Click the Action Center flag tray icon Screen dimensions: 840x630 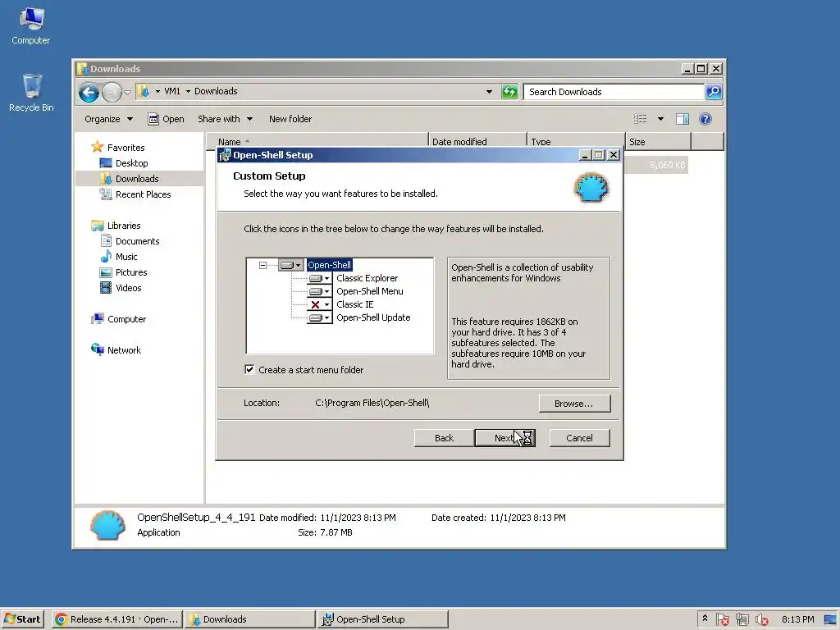click(722, 619)
